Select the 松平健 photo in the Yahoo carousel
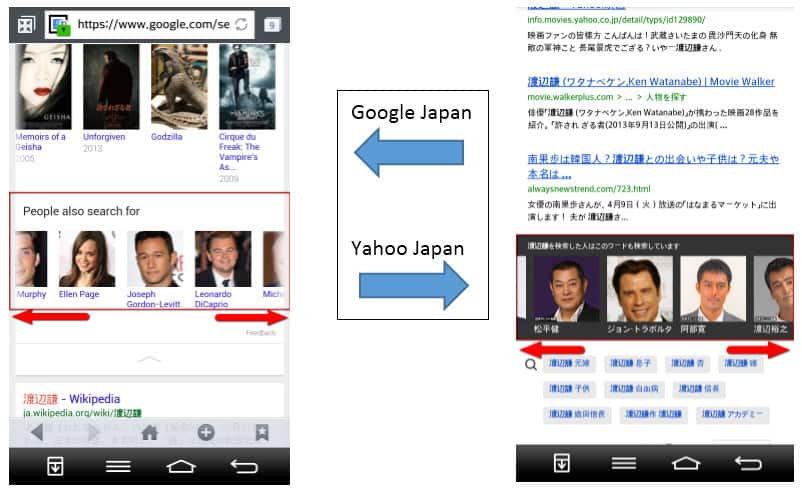 tap(566, 289)
